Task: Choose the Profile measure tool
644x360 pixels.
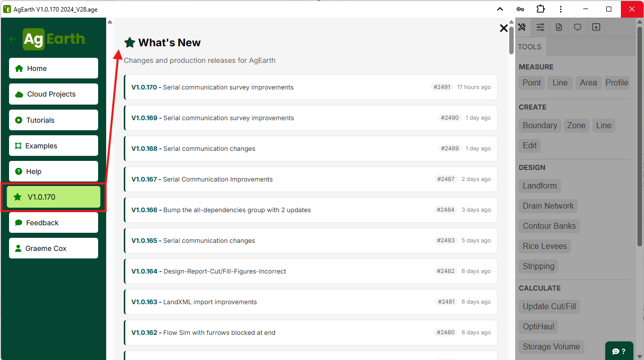Action: [x=617, y=83]
